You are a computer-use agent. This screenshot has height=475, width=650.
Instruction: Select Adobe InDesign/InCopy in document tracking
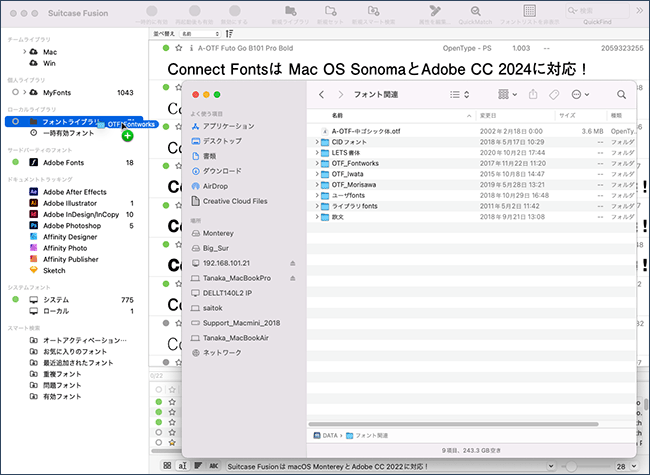click(x=81, y=214)
